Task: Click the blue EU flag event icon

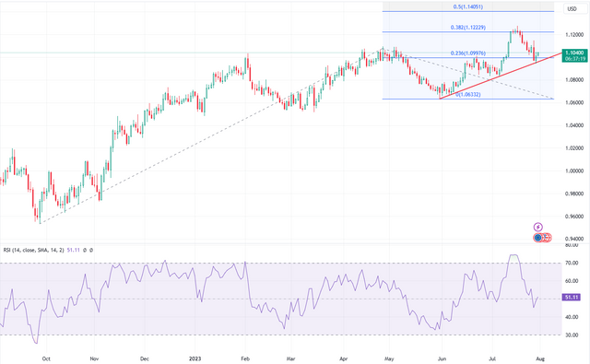Action: coord(538,238)
